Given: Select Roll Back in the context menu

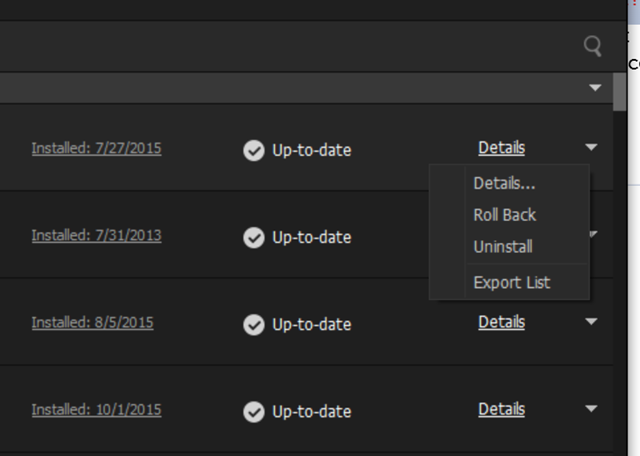Looking at the screenshot, I should (504, 215).
